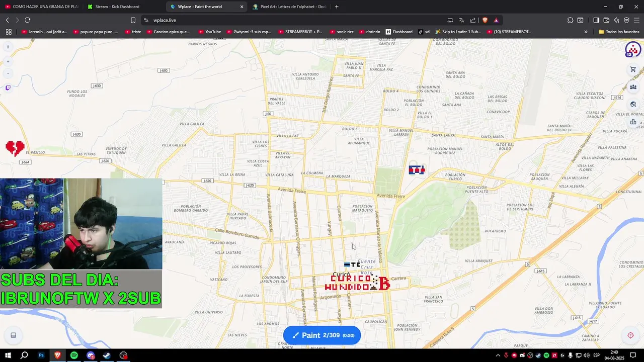Open Photoshop from the taskbar

click(x=41, y=355)
